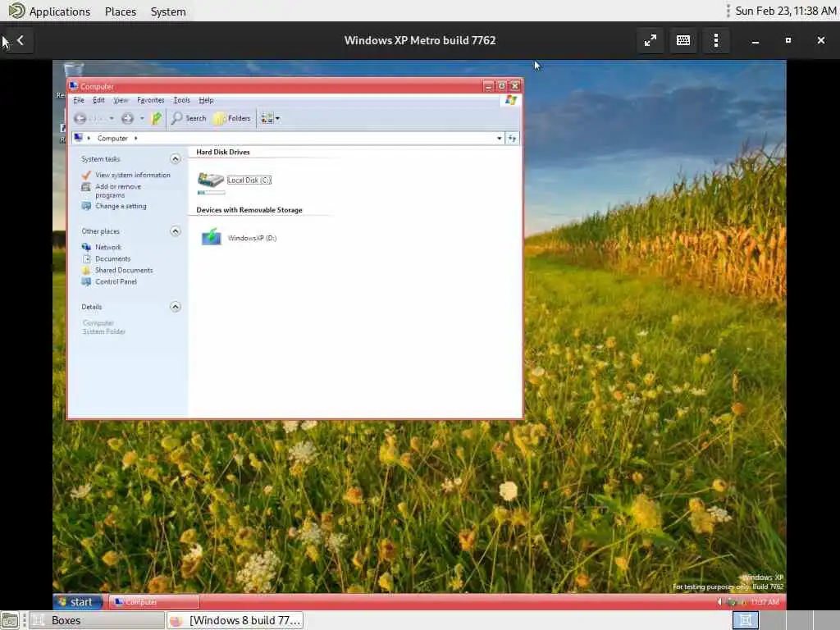Screen dimensions: 840x630
Task: Click the Windows flag logo in menu bar
Action: pos(510,100)
